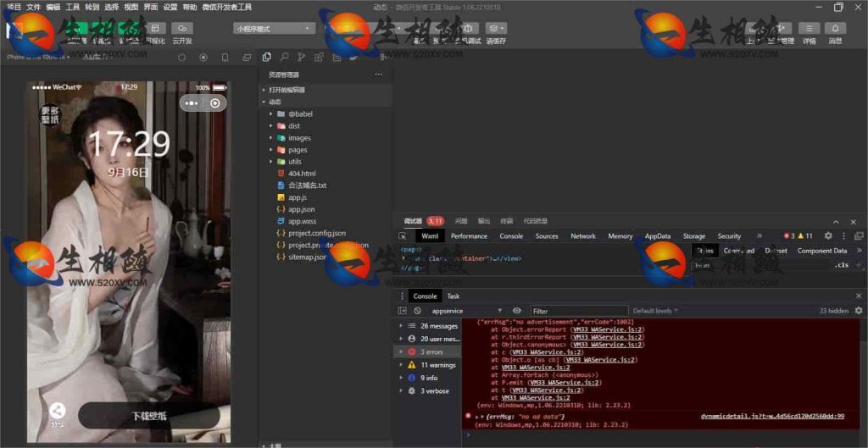Switch to the Component Data tab

(822, 251)
